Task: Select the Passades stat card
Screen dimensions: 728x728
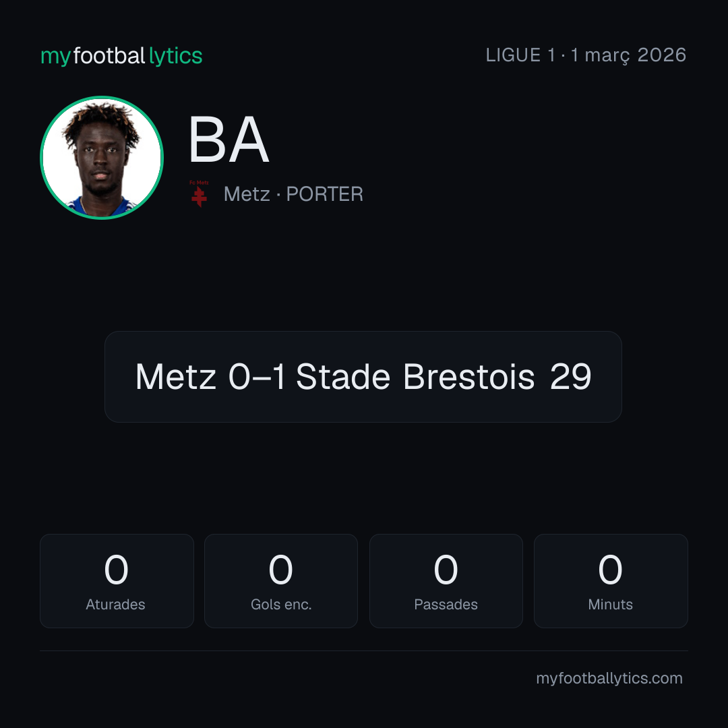Action: pos(446,581)
